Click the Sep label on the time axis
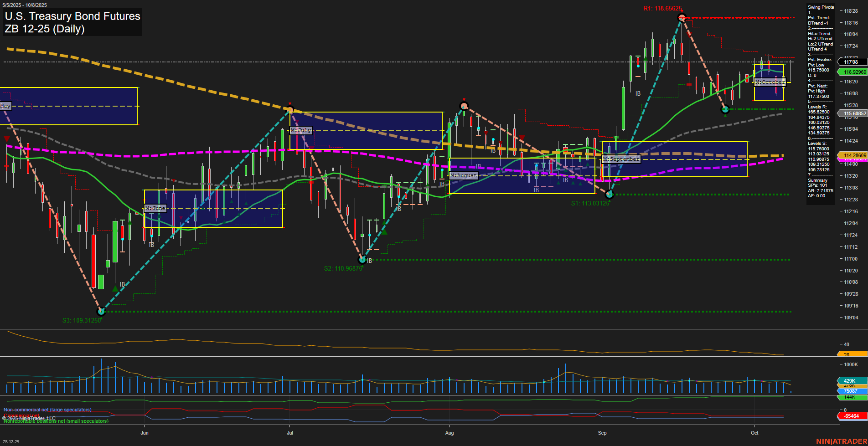The width and height of the screenshot is (868, 446). coord(602,433)
